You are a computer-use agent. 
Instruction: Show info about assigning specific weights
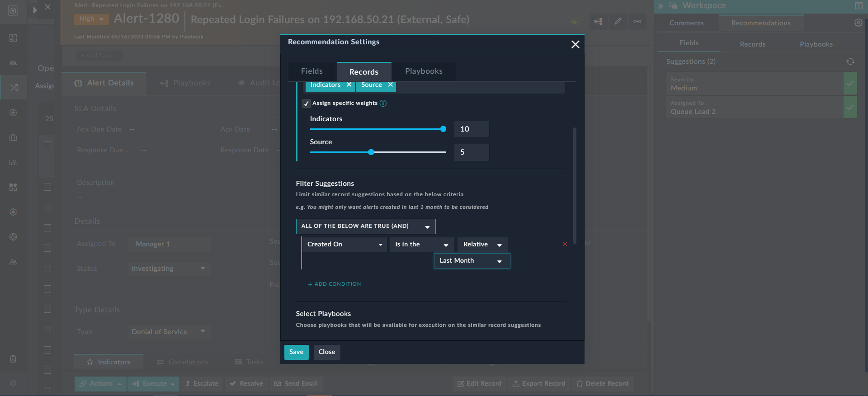[x=383, y=104]
